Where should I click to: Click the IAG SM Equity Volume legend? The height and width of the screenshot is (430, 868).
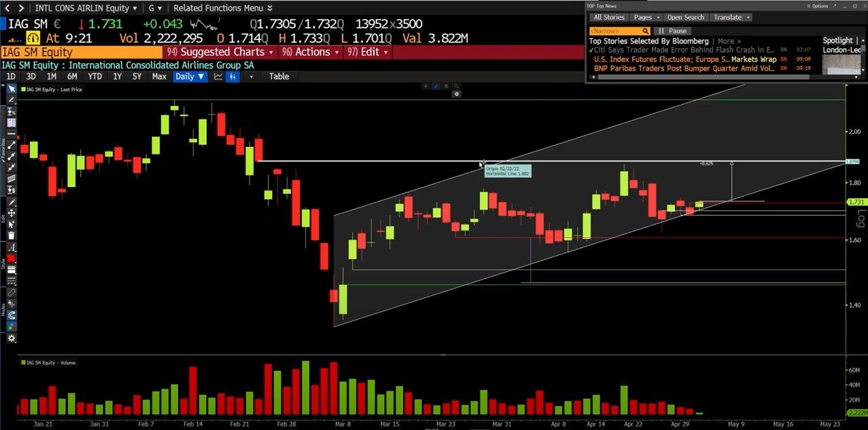(x=48, y=363)
